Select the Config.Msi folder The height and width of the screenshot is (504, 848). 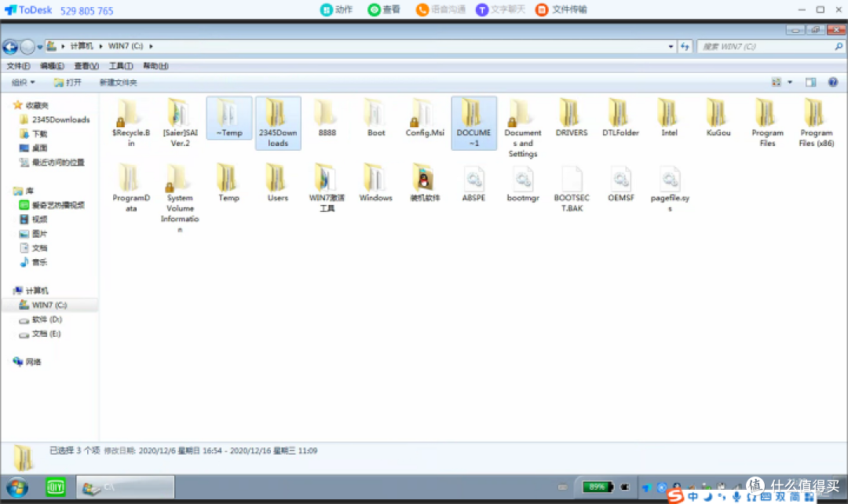[x=425, y=117]
